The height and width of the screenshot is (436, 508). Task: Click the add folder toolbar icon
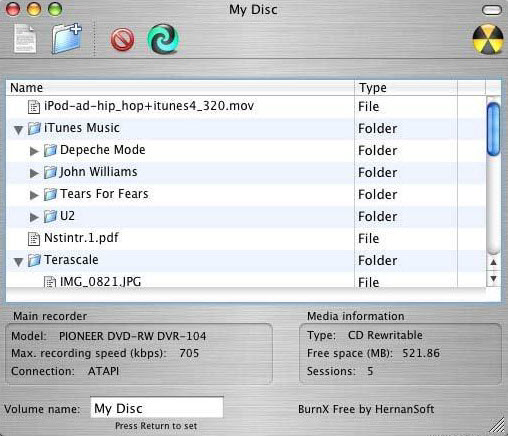click(66, 39)
